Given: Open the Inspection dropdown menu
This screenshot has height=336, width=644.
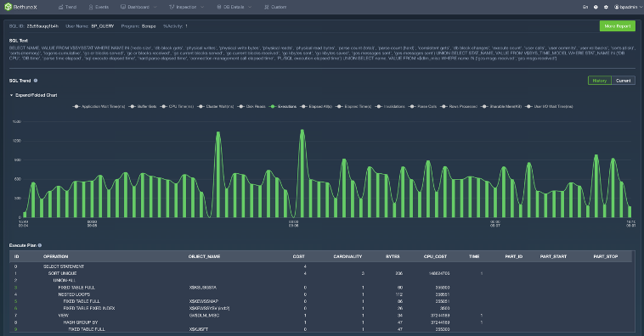Looking at the screenshot, I should click(186, 7).
